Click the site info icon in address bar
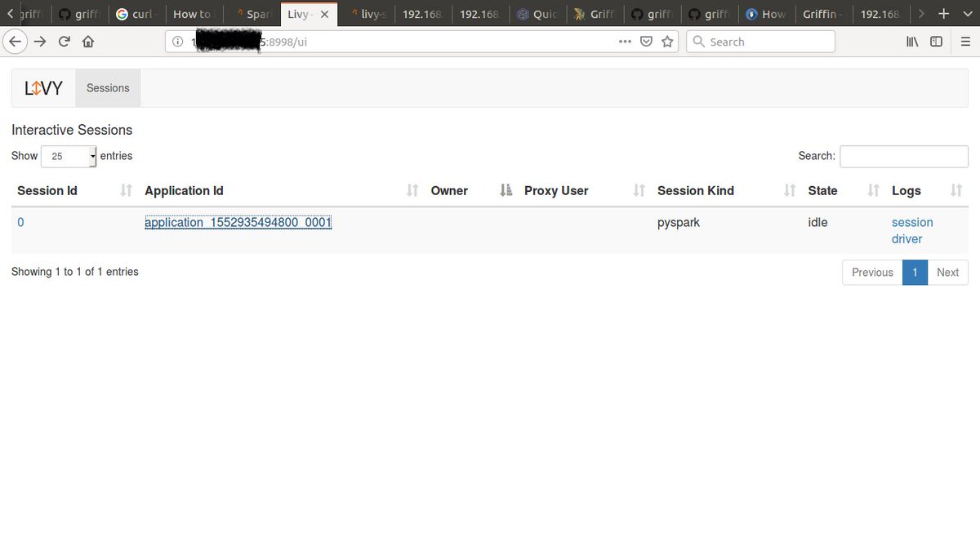 pos(177,41)
